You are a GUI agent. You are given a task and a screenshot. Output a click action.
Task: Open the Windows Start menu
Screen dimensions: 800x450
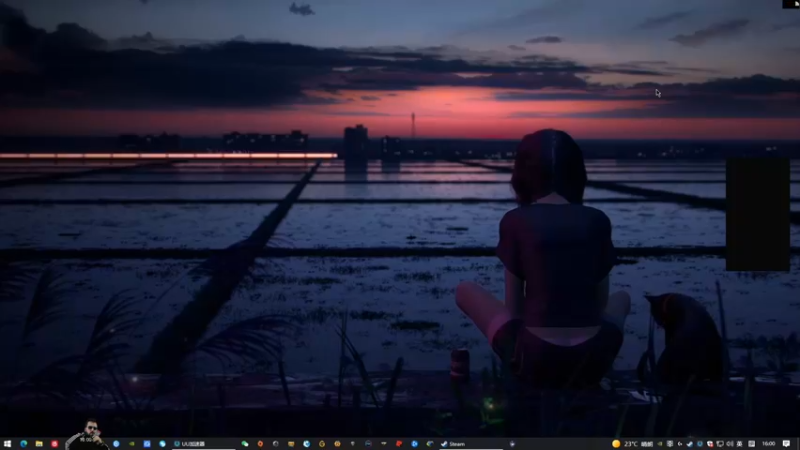coord(7,444)
